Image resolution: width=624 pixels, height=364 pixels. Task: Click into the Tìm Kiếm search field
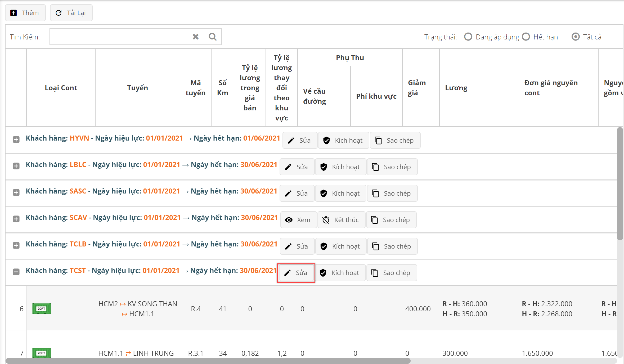(x=119, y=37)
